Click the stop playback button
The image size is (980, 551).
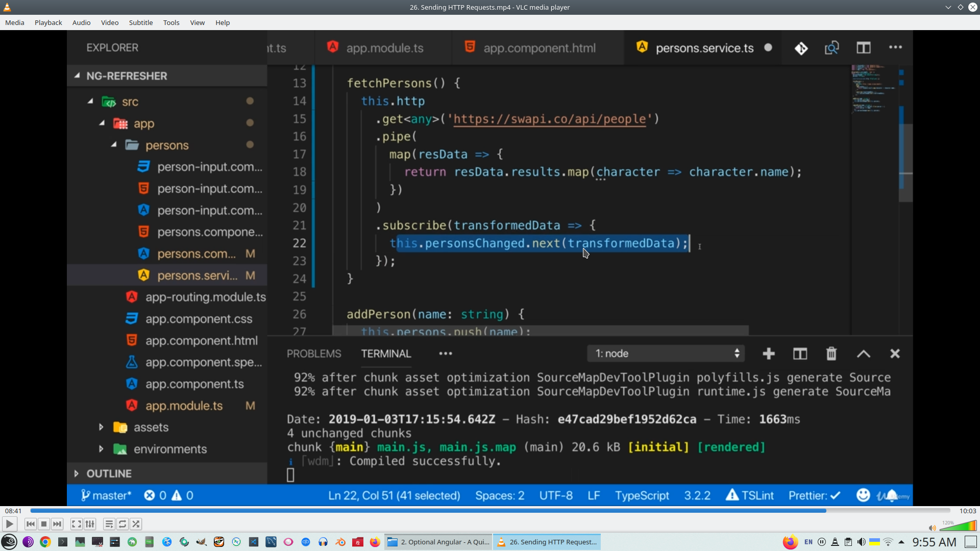click(44, 524)
